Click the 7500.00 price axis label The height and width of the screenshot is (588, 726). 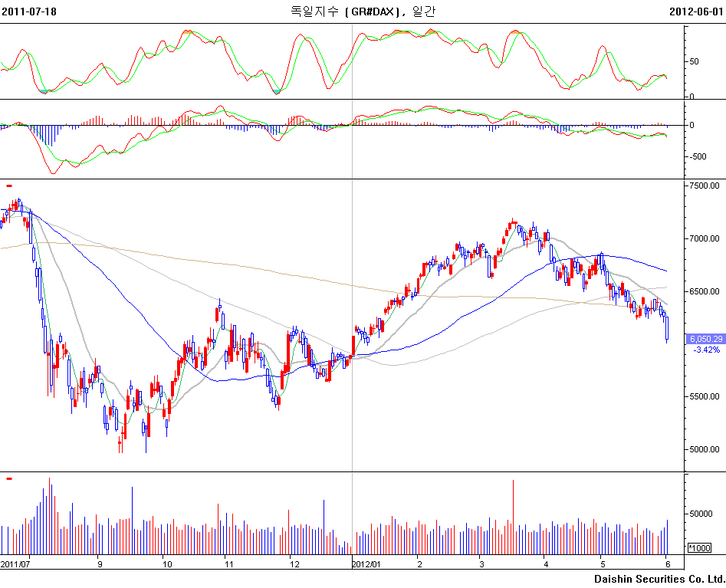(x=704, y=186)
